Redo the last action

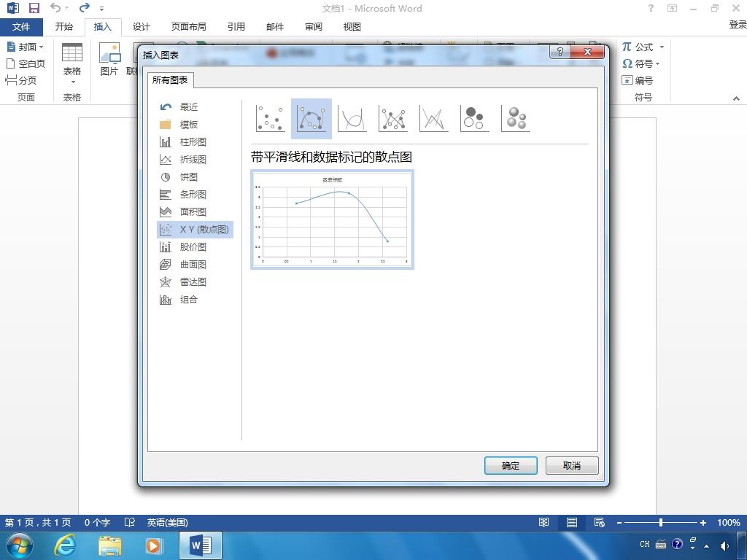85,7
